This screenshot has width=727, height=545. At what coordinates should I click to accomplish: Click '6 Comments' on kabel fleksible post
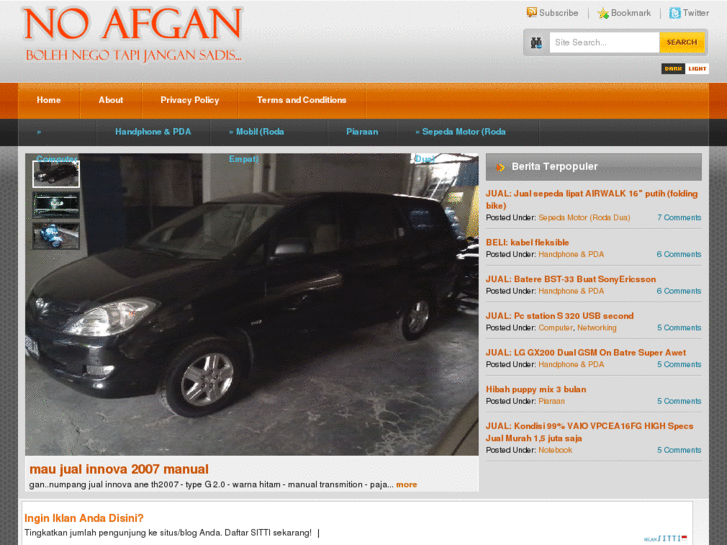click(x=679, y=254)
